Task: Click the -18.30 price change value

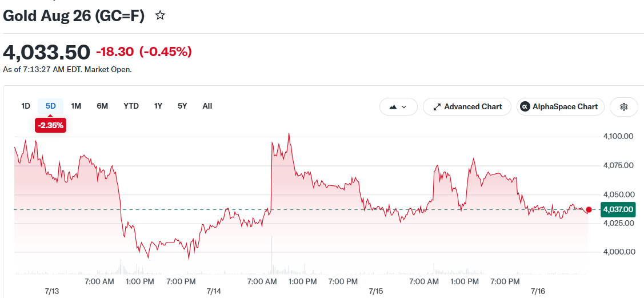Action: pyautogui.click(x=115, y=52)
